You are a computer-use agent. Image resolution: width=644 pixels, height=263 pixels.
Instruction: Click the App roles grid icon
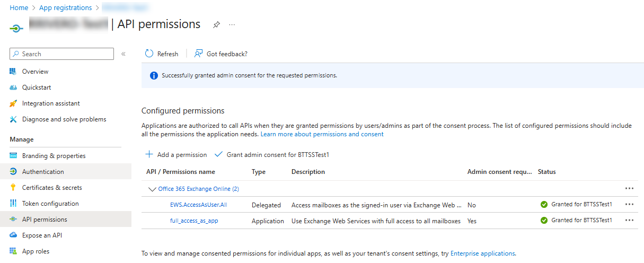click(13, 251)
